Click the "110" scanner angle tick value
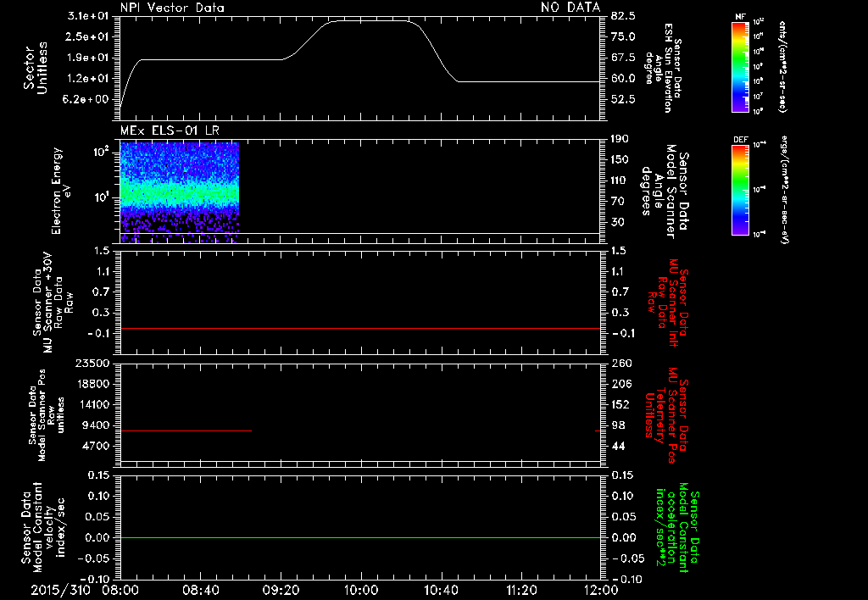 [x=620, y=181]
